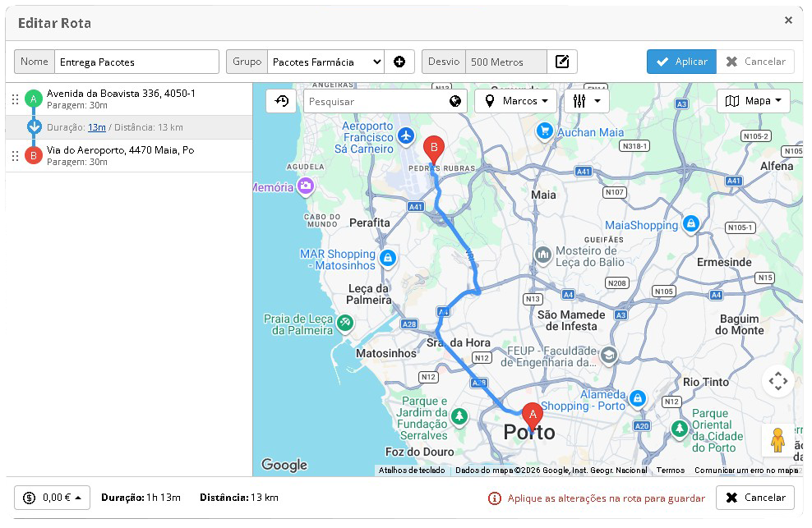Screen dimensions: 812x528
Task: Expand the filter options caret
Action: 597,101
